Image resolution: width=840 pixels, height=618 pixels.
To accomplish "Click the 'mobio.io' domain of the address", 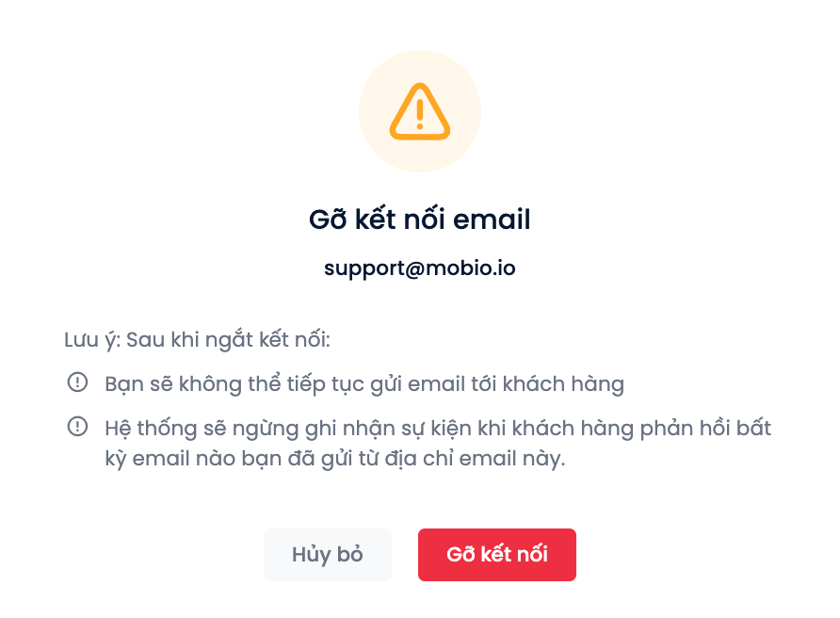I will tap(470, 268).
